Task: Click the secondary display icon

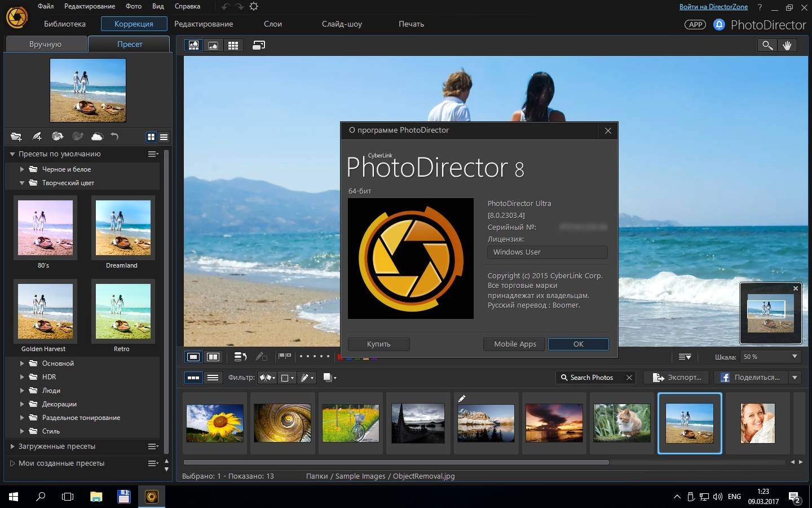Action: tap(259, 45)
